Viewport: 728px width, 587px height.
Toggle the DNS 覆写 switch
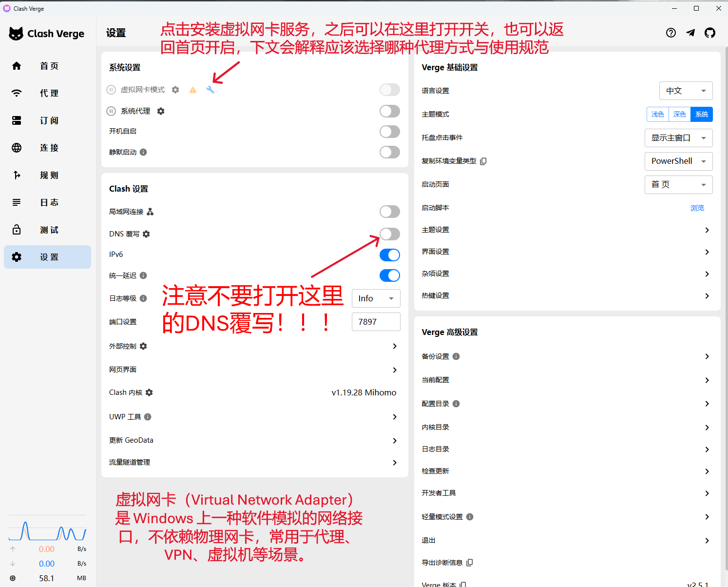390,234
